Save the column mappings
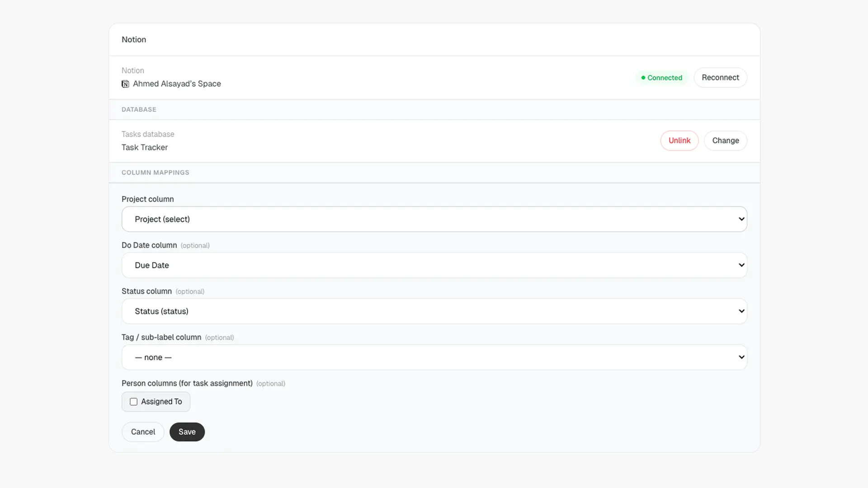 187,432
